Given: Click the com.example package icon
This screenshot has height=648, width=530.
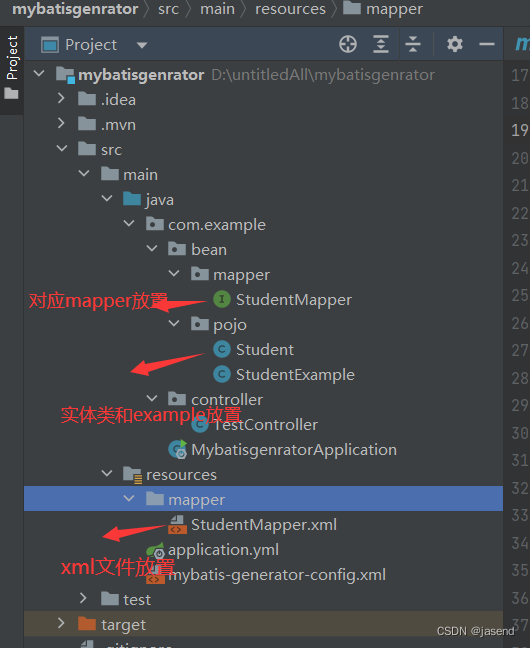Looking at the screenshot, I should (155, 224).
